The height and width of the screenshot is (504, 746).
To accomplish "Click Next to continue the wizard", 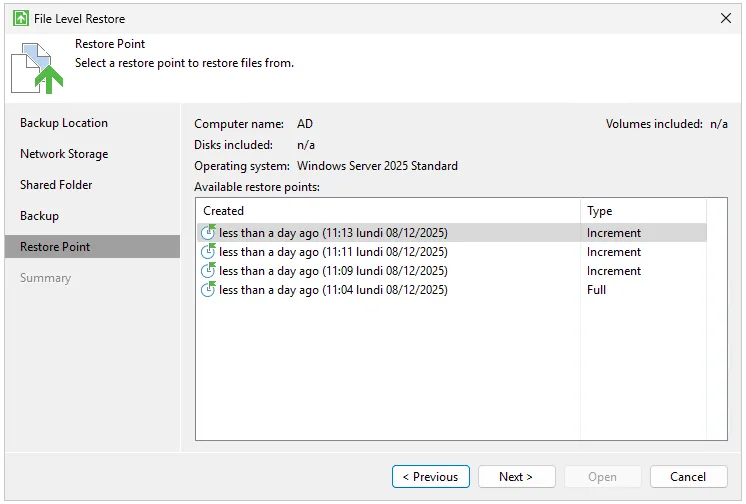I will tap(516, 477).
